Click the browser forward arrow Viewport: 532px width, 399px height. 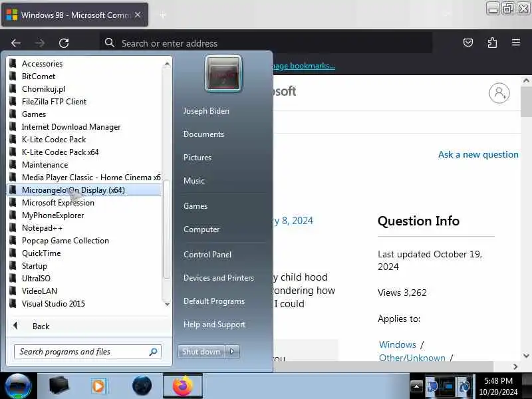(40, 43)
